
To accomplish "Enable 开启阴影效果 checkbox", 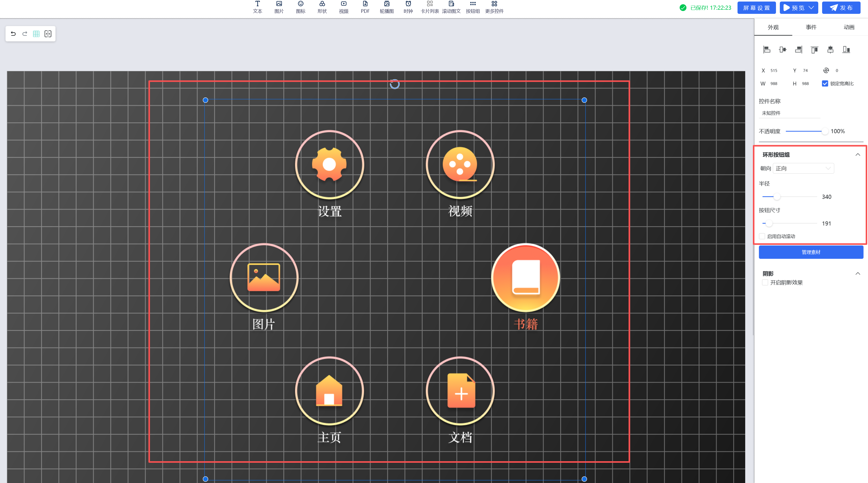I will pyautogui.click(x=765, y=283).
